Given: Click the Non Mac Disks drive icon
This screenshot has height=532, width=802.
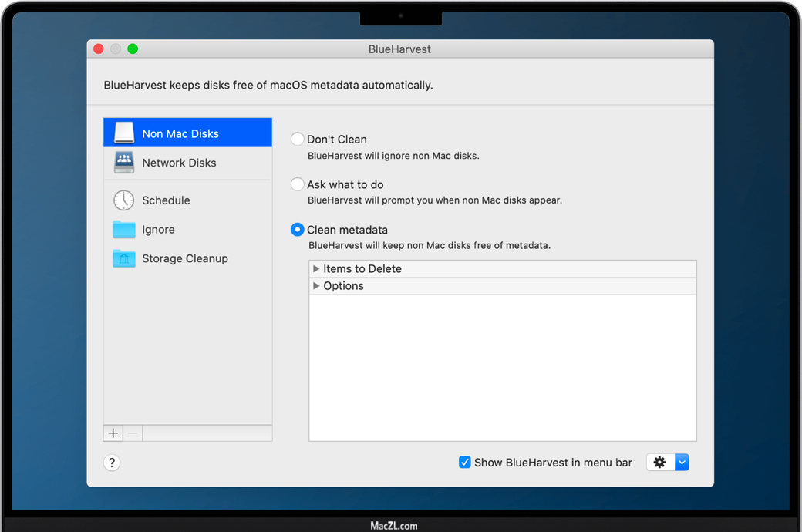Looking at the screenshot, I should click(124, 133).
